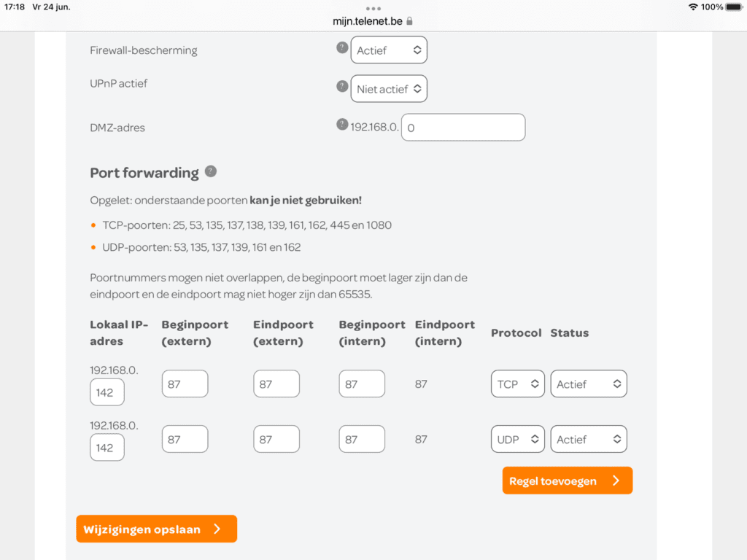
Task: Select the local IP field of the first rule
Action: point(107,392)
